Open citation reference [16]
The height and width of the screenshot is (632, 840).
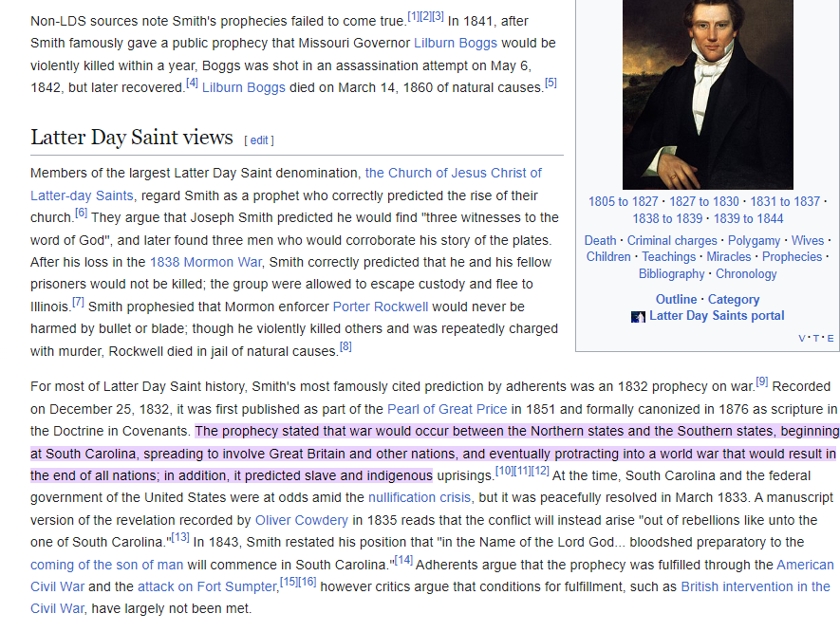pos(308,583)
